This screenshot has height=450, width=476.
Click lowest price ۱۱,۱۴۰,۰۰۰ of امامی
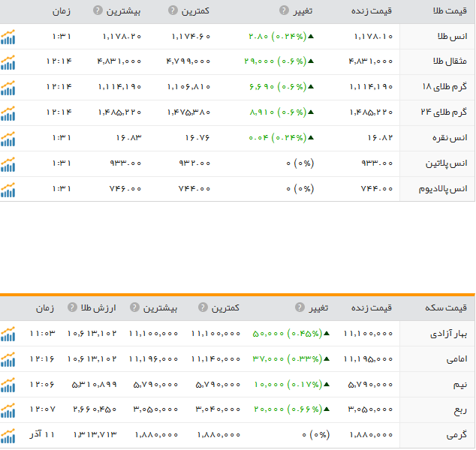click(x=215, y=359)
